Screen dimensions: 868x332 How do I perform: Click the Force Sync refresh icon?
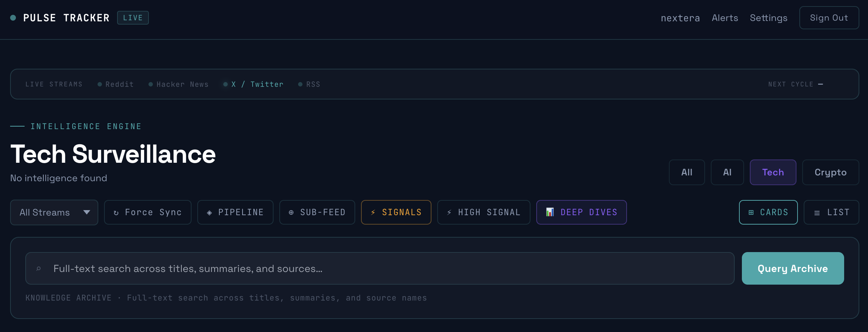[x=116, y=213]
